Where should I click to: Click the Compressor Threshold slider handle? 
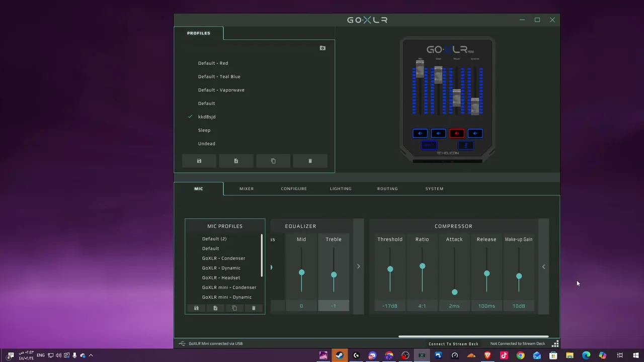pyautogui.click(x=390, y=269)
